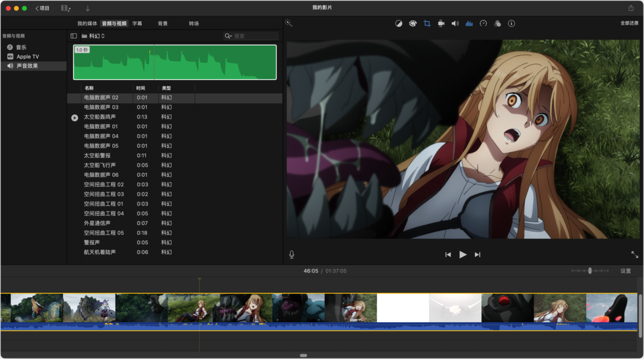644x359 pixels.
Task: Open the clip filter and audio effects tool
Action: tap(497, 24)
